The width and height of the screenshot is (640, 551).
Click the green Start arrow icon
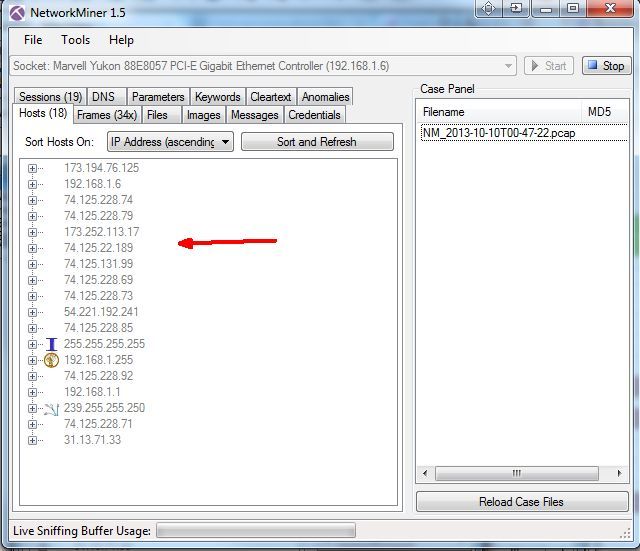[535, 66]
